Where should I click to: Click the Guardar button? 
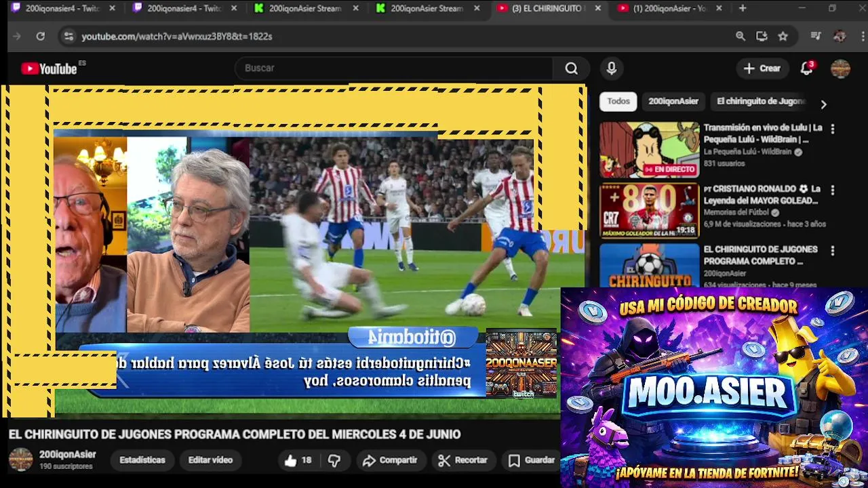pos(532,460)
